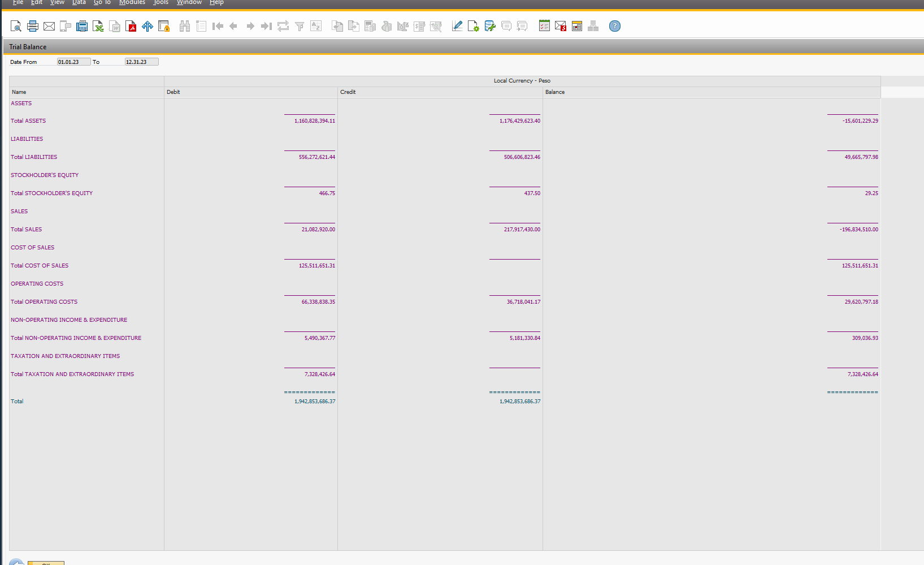The width and height of the screenshot is (924, 565).
Task: Click the Print icon in the toolbar
Action: pos(33,26)
